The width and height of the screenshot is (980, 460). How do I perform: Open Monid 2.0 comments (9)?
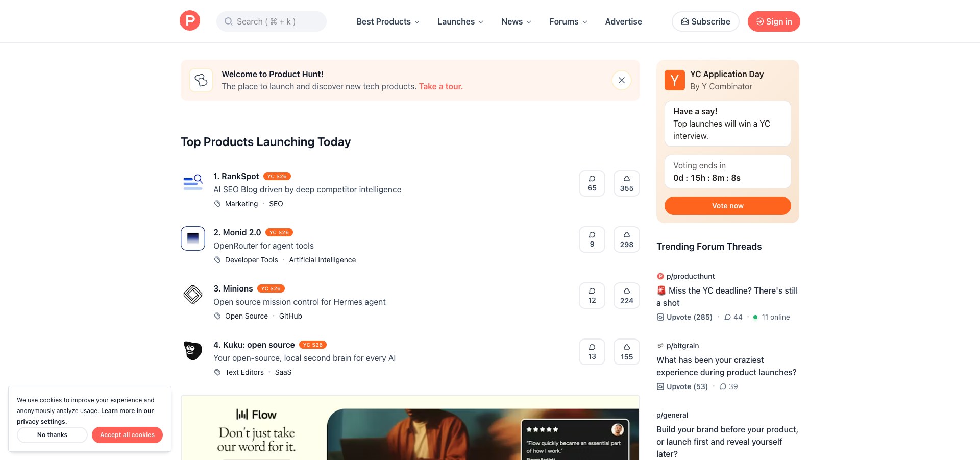point(592,239)
